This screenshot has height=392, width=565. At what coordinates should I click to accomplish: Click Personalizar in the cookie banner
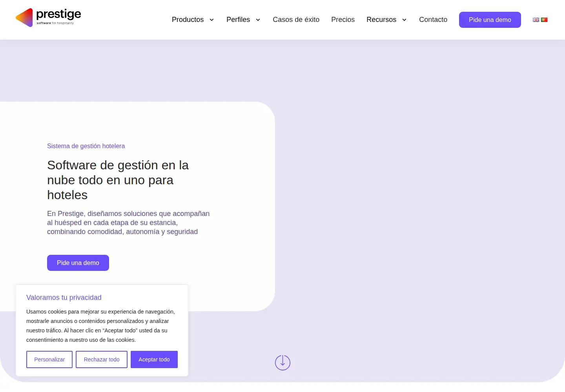49,359
